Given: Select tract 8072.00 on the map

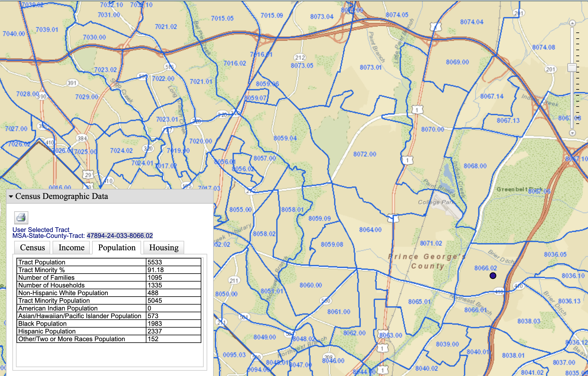Looking at the screenshot, I should (x=365, y=154).
